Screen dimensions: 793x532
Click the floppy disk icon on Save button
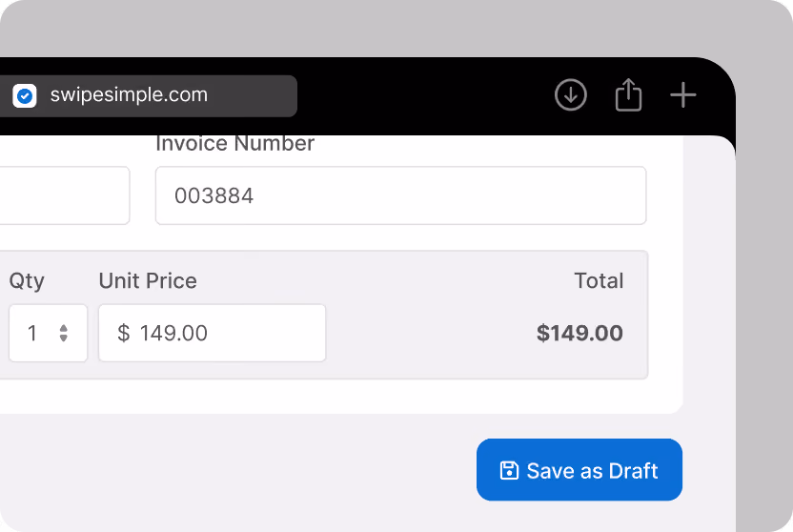(x=509, y=470)
